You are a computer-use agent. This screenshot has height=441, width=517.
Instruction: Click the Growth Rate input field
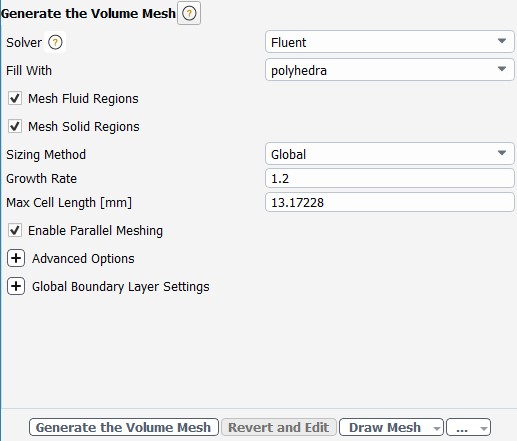[390, 178]
